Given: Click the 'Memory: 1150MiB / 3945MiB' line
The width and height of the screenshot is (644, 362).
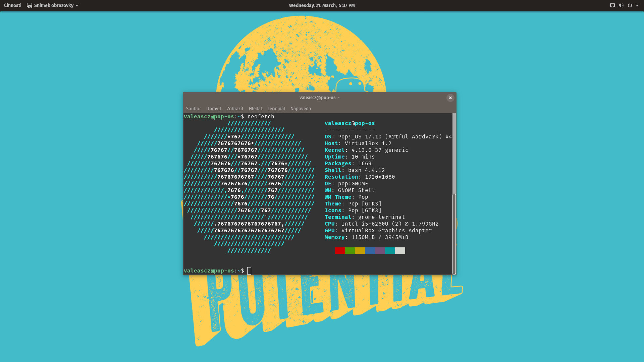Looking at the screenshot, I should coord(366,237).
